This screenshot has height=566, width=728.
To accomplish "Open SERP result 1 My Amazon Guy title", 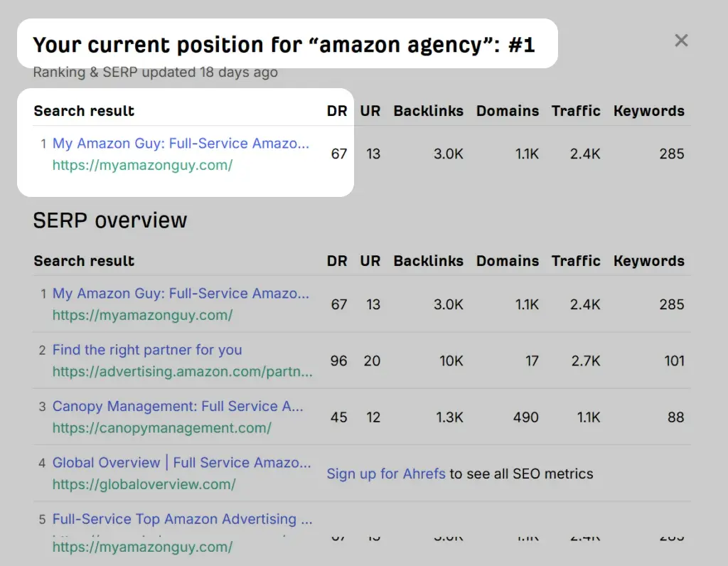I will click(x=181, y=294).
